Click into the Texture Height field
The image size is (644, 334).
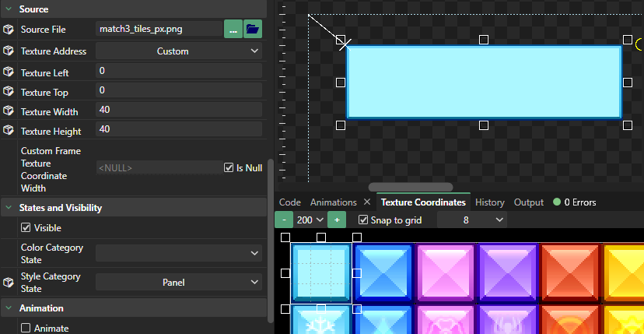coord(179,129)
